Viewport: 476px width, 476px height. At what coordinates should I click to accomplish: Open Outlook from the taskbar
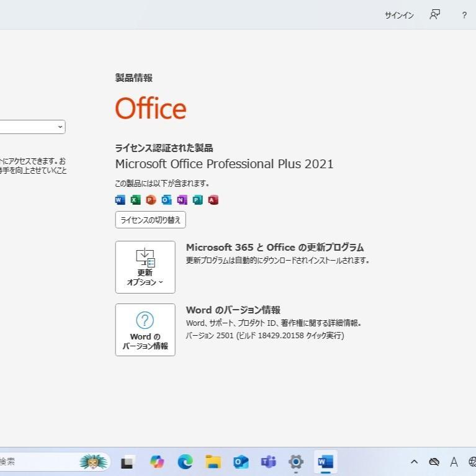pos(241,462)
